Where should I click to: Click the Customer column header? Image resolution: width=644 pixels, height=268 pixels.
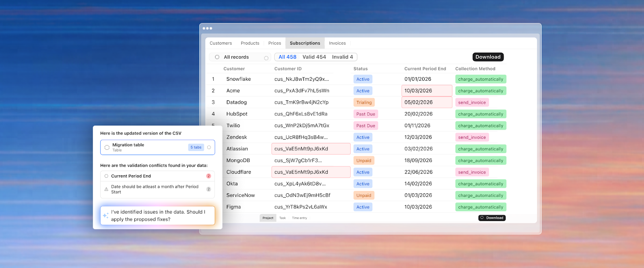[x=234, y=69]
